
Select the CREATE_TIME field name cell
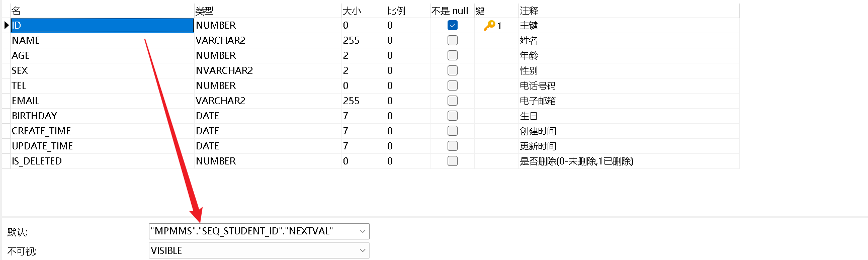click(102, 131)
